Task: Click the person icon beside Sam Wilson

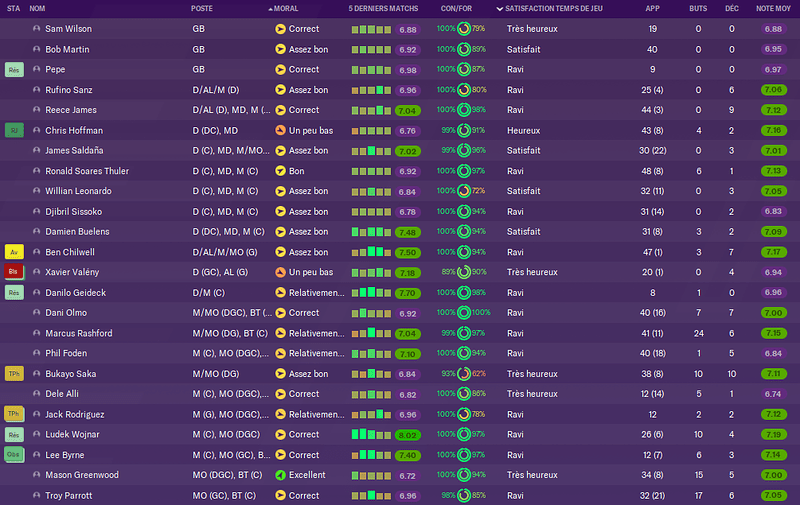Action: [x=36, y=29]
